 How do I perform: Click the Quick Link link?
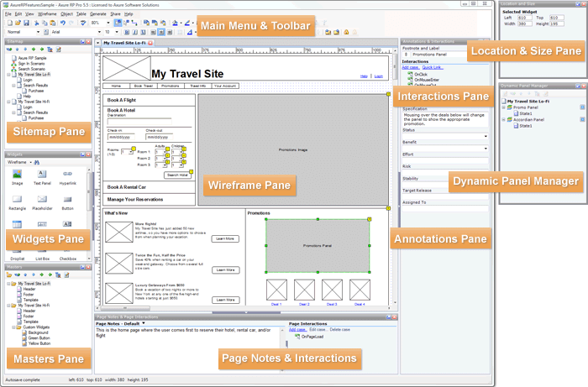click(x=433, y=67)
